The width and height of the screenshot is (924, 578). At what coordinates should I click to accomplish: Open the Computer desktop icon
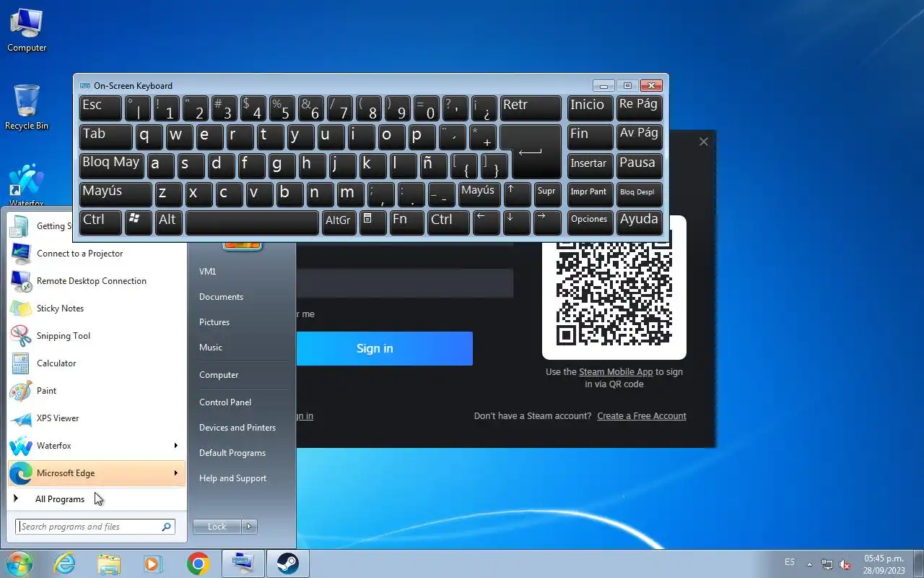(x=27, y=30)
